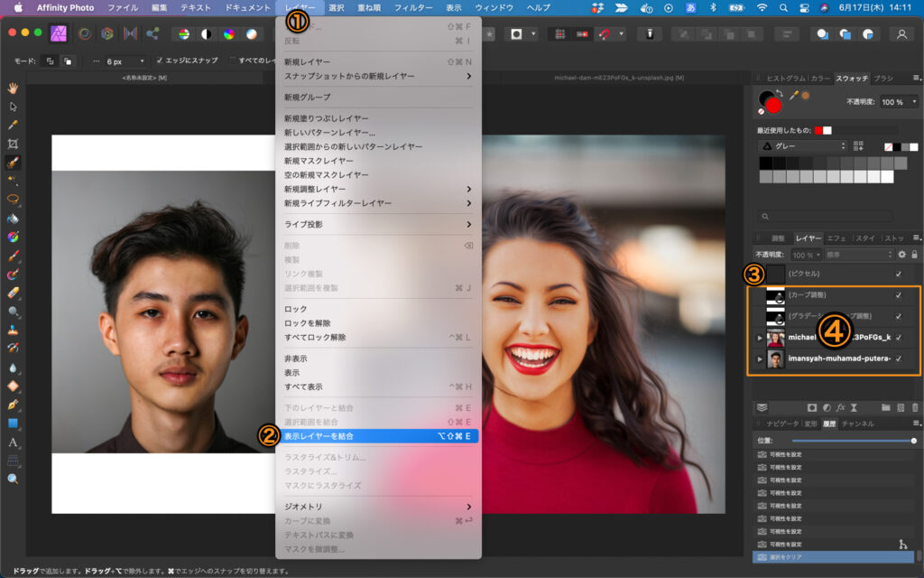Screen dimensions: 924x578
Task: Pick the eyedropper color picker in Swatches
Action: click(794, 95)
